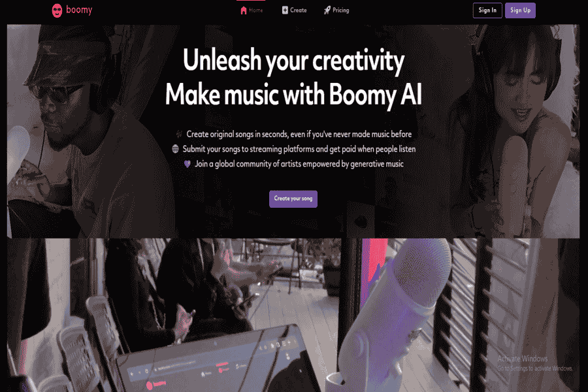
Task: Click the boomy brand name text
Action: (79, 10)
